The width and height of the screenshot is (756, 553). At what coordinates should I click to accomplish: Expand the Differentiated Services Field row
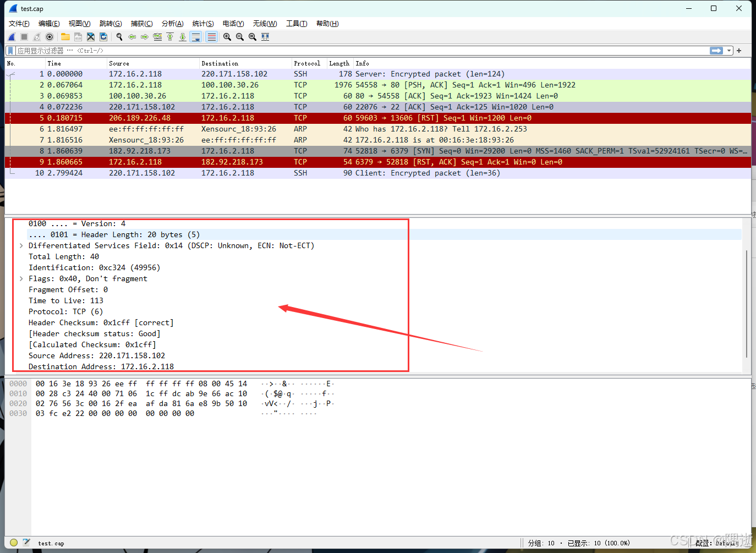(21, 245)
